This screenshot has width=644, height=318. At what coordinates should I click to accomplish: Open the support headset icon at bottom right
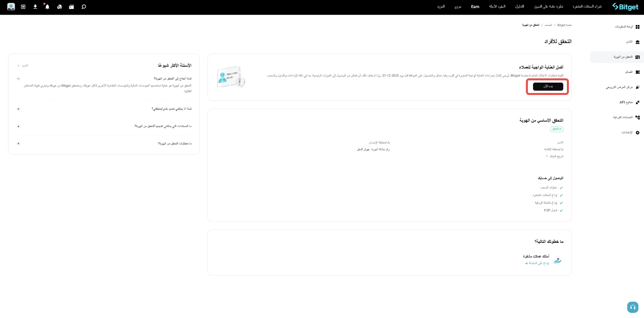coord(633,307)
